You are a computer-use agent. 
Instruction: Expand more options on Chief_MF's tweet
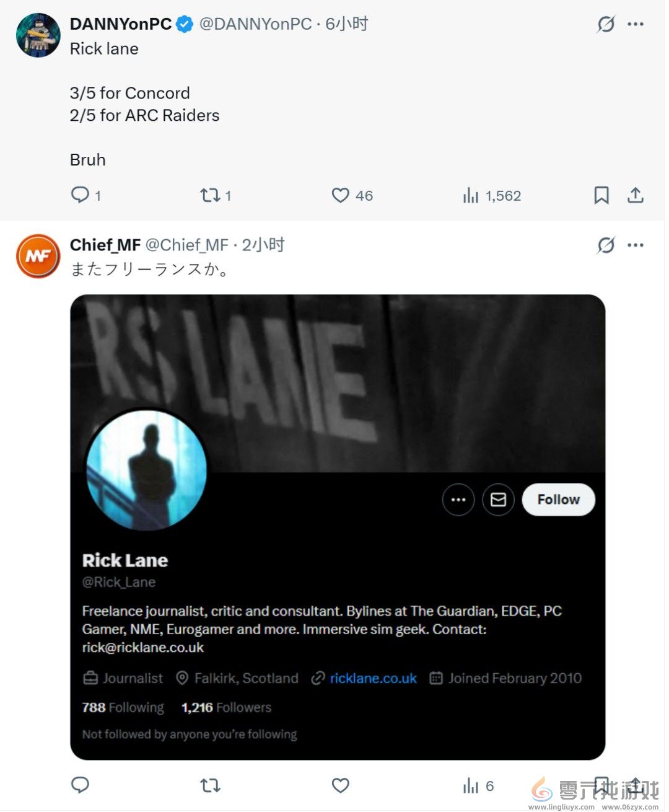636,245
